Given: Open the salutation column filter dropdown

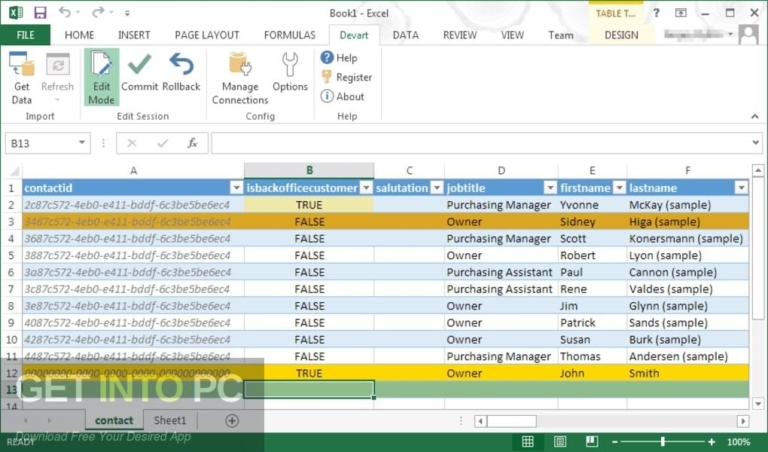Looking at the screenshot, I should coord(437,188).
